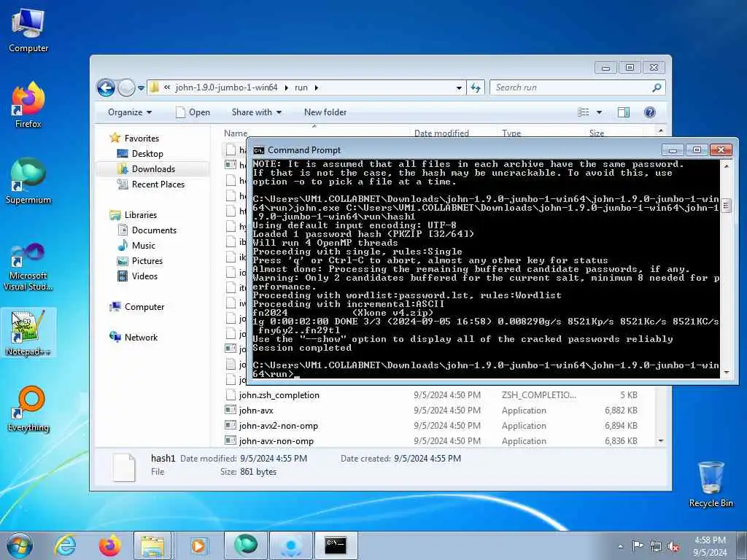Open the Recycle Bin
This screenshot has height=560, width=747.
click(711, 484)
